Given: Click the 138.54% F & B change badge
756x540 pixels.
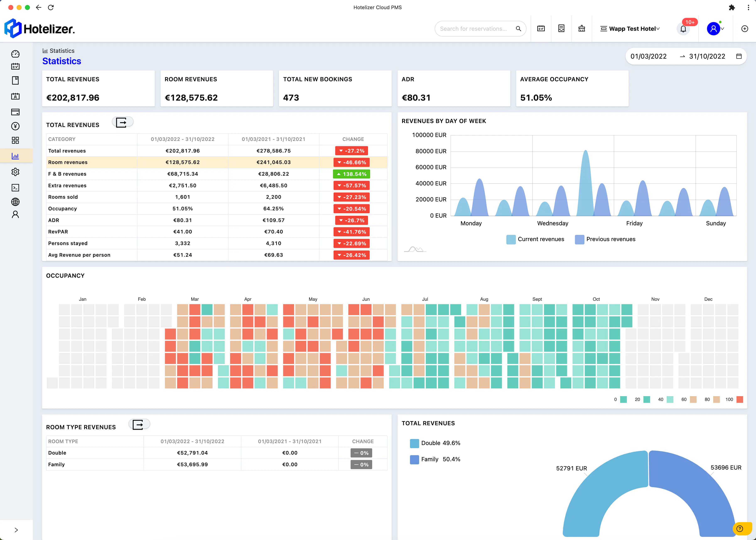Looking at the screenshot, I should coord(351,174).
